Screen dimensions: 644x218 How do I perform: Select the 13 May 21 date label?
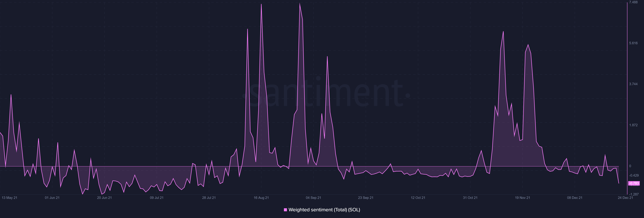coord(10,198)
